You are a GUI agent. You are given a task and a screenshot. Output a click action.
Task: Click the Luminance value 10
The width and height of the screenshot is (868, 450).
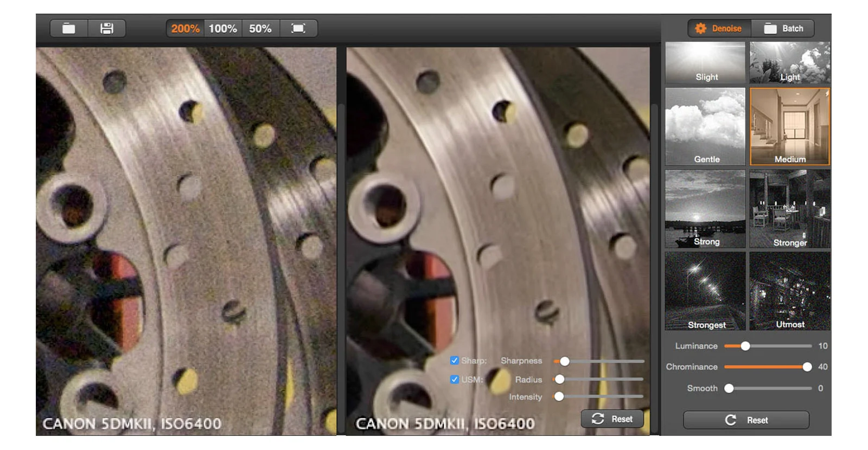[x=823, y=346]
